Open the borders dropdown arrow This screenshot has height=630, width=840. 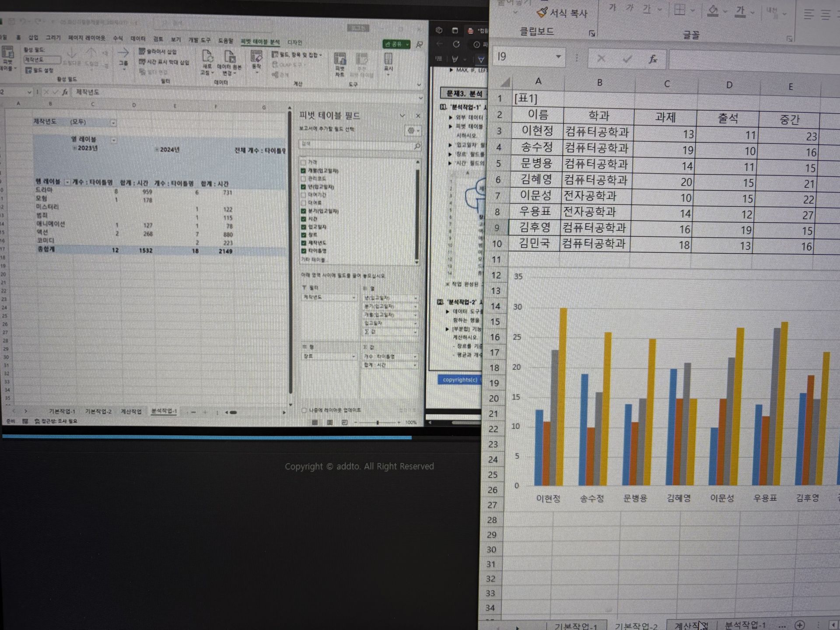692,10
